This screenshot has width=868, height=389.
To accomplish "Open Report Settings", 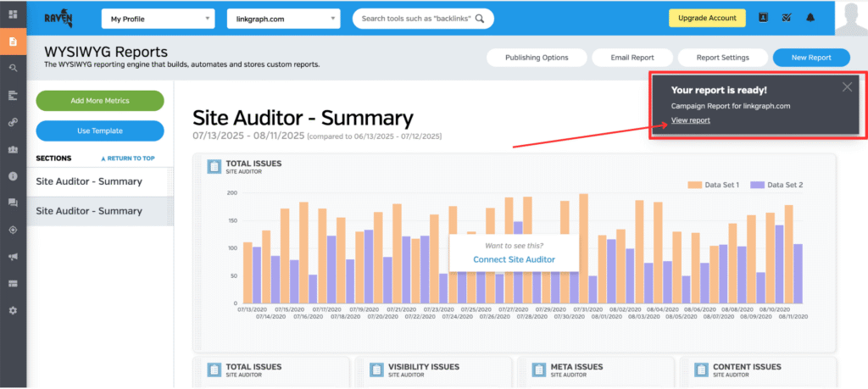I will [x=722, y=58].
